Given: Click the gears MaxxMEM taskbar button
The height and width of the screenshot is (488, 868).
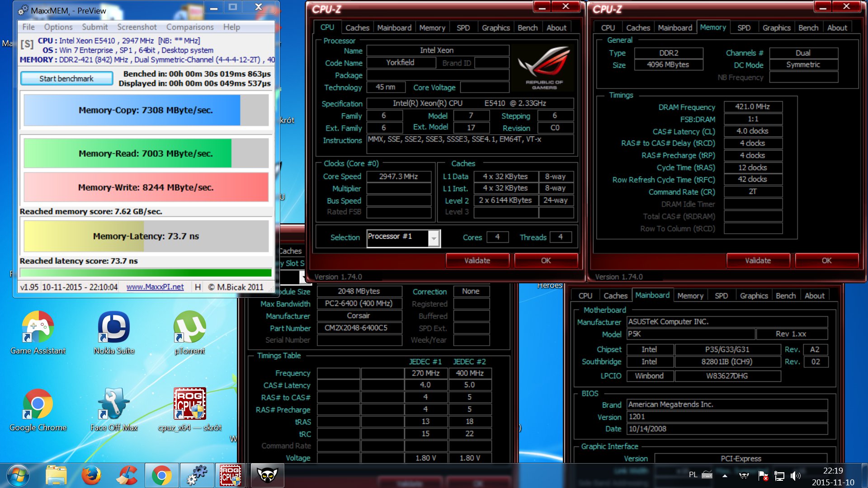Looking at the screenshot, I should pyautogui.click(x=197, y=476).
